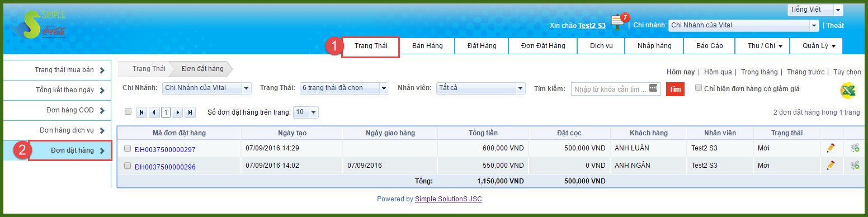Enable Chỉ hiện đơn hàng có giảm giá
868x217 pixels.
[698, 88]
